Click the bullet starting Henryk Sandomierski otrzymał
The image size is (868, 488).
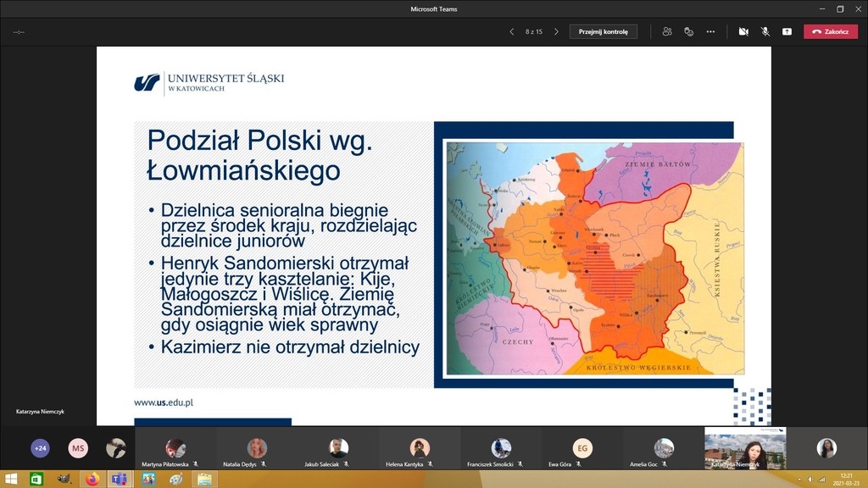[x=286, y=294]
